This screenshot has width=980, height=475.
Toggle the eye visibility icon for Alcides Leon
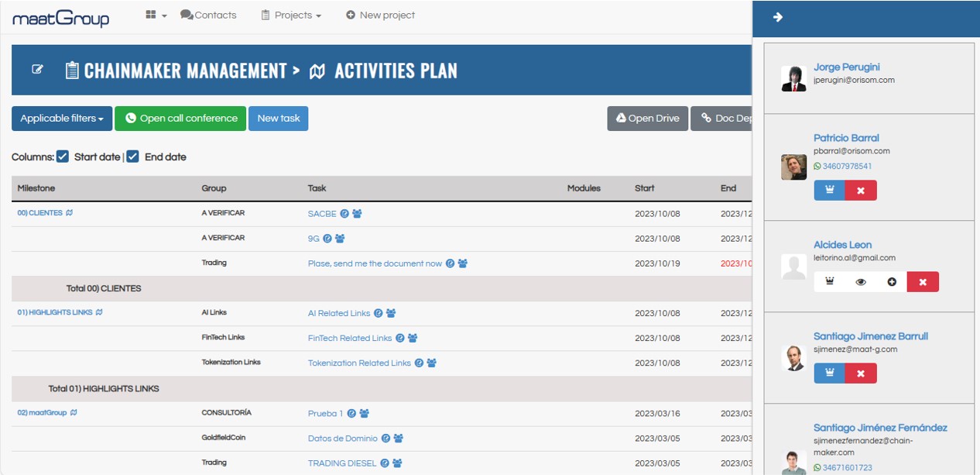pos(861,282)
